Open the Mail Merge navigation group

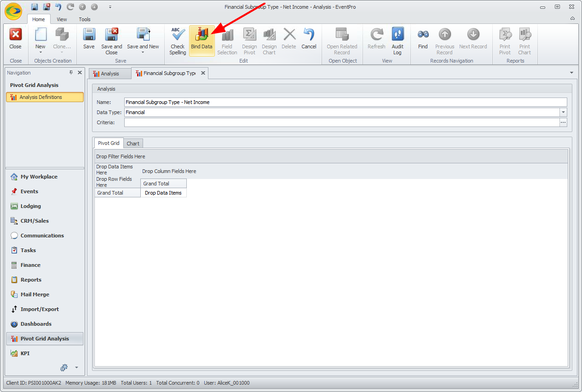(45, 294)
